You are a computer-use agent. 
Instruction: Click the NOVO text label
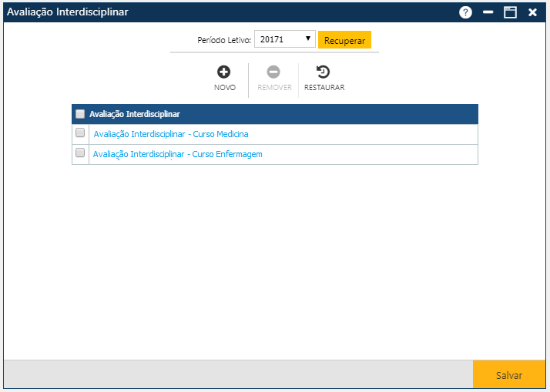(225, 88)
